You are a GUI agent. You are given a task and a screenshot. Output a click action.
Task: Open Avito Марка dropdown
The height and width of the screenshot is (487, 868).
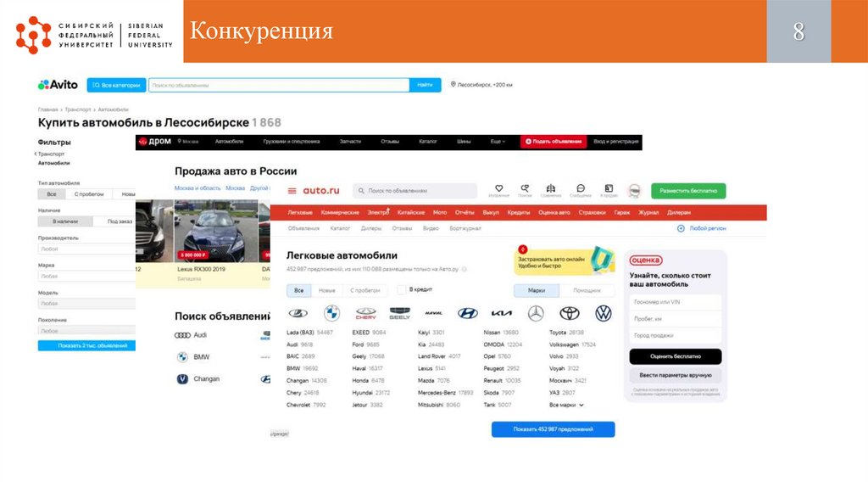pos(87,276)
